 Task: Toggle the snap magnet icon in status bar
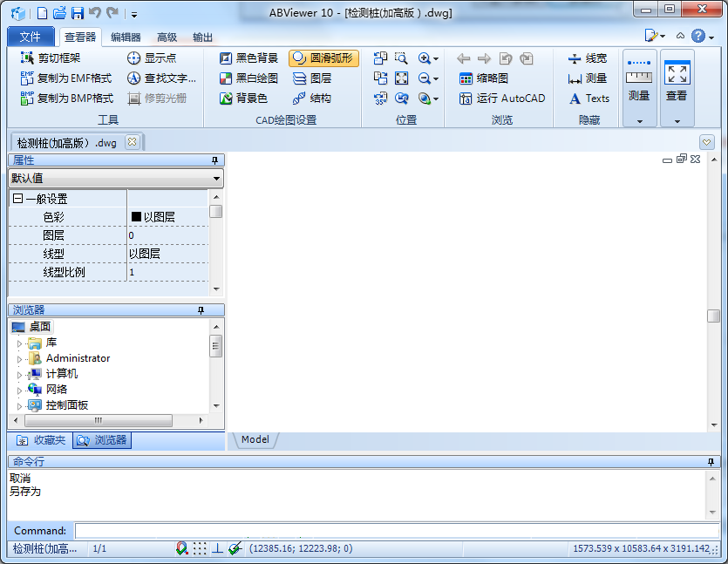pyautogui.click(x=181, y=548)
